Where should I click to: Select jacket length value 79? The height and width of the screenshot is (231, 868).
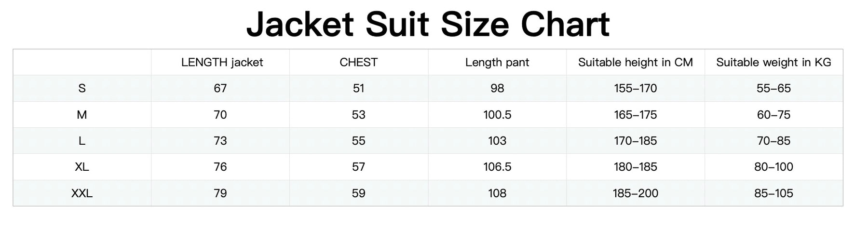tap(220, 193)
